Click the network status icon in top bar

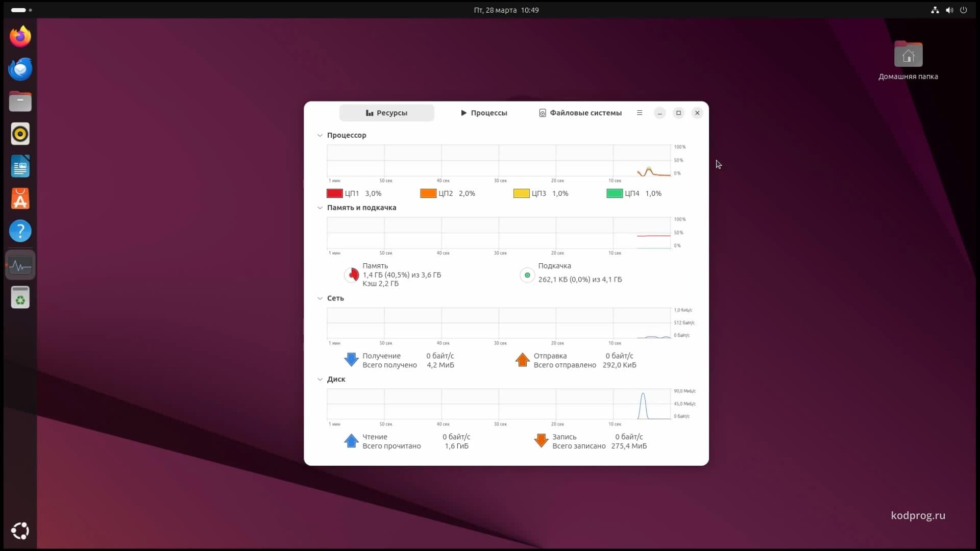tap(935, 10)
